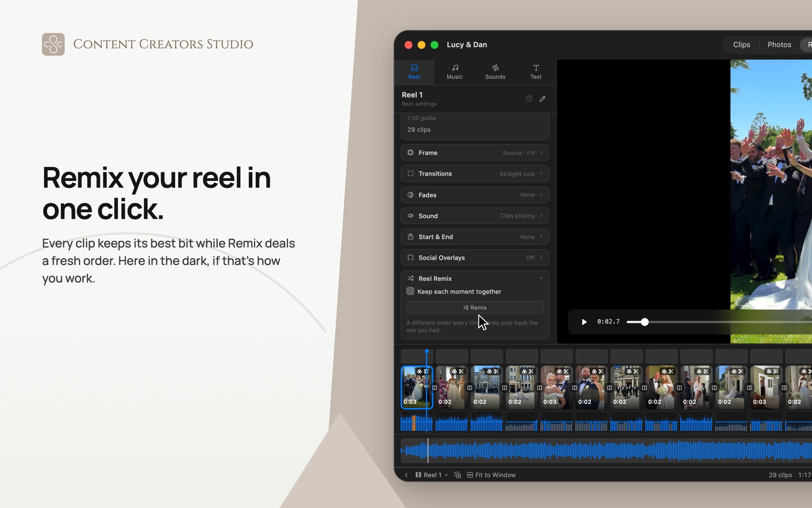Switch to the Sounds tab
Screen dimensions: 812x508
click(495, 72)
